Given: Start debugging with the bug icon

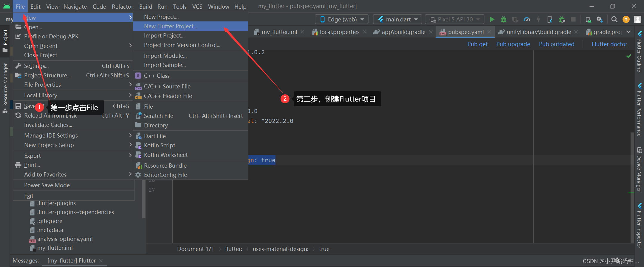Looking at the screenshot, I should (504, 19).
